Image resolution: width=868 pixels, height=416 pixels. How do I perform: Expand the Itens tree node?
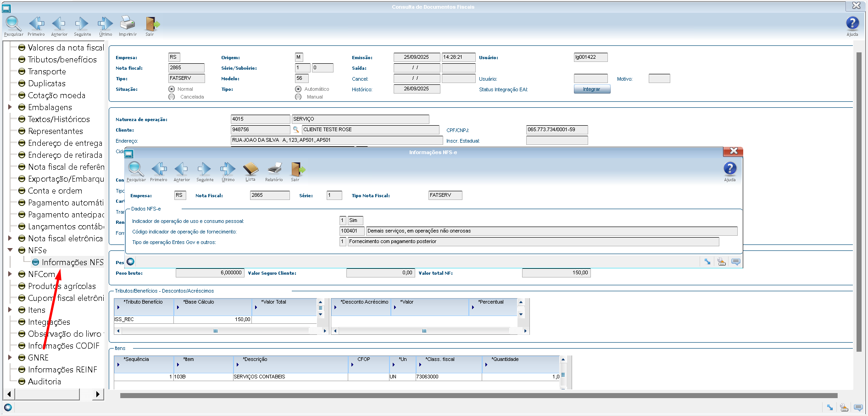point(10,310)
